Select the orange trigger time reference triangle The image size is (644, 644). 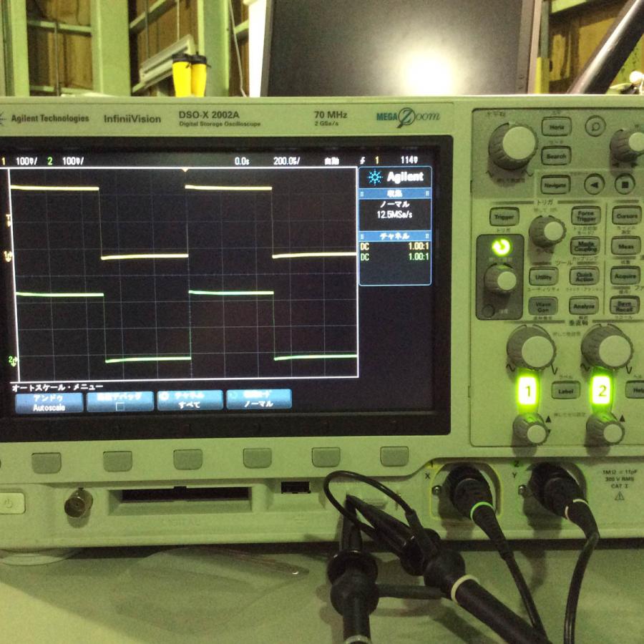(185, 169)
